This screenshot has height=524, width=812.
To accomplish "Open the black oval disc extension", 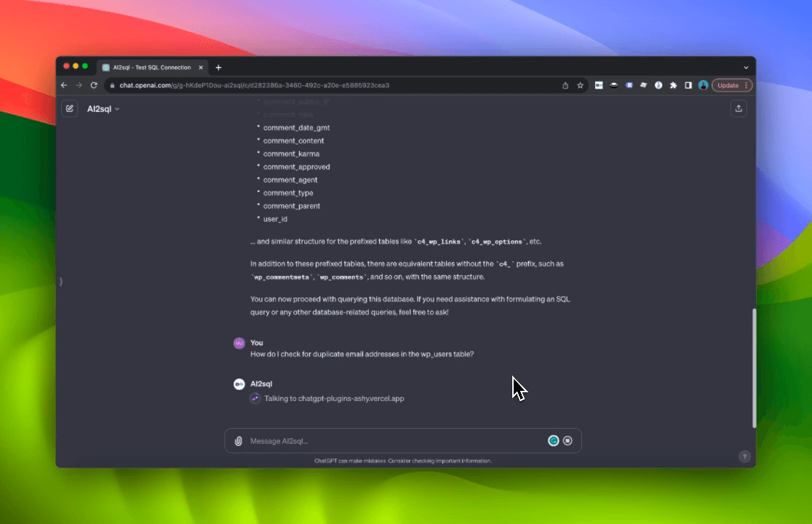I will (613, 85).
